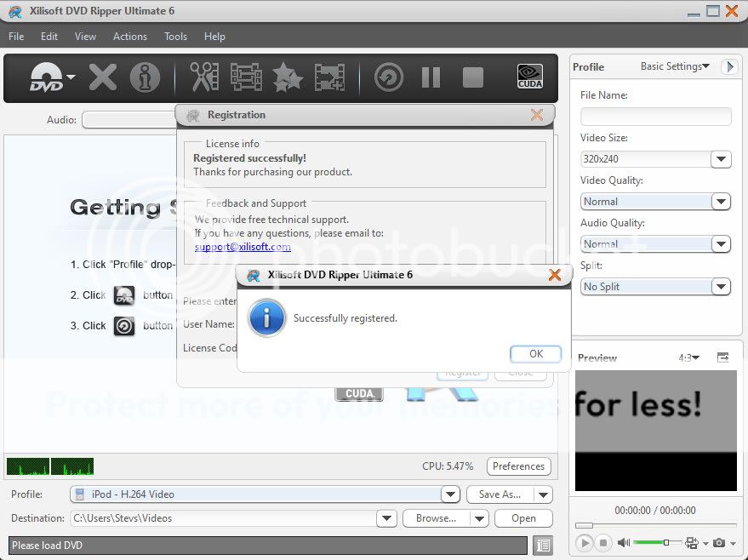Click the convert icon in Getting Started step 3

(124, 326)
